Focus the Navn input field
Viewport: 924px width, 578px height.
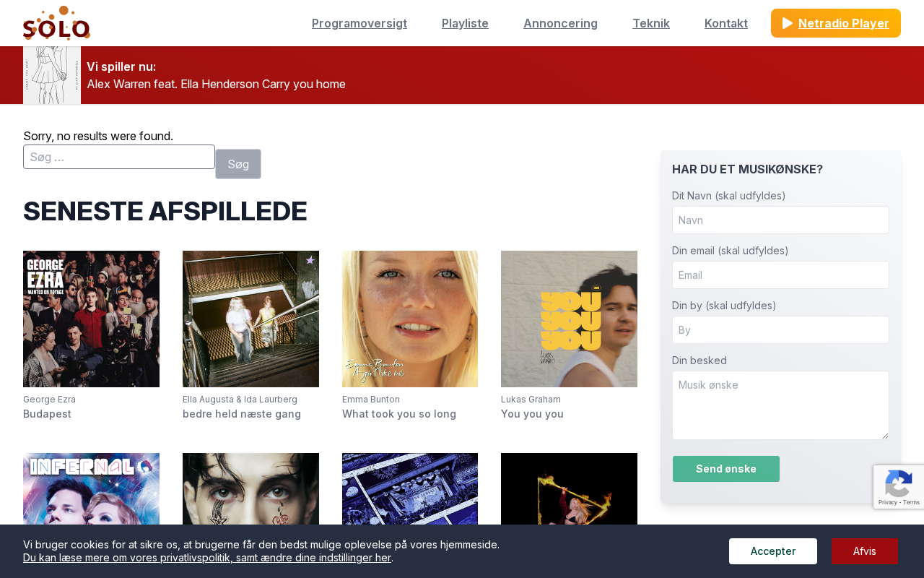point(780,220)
